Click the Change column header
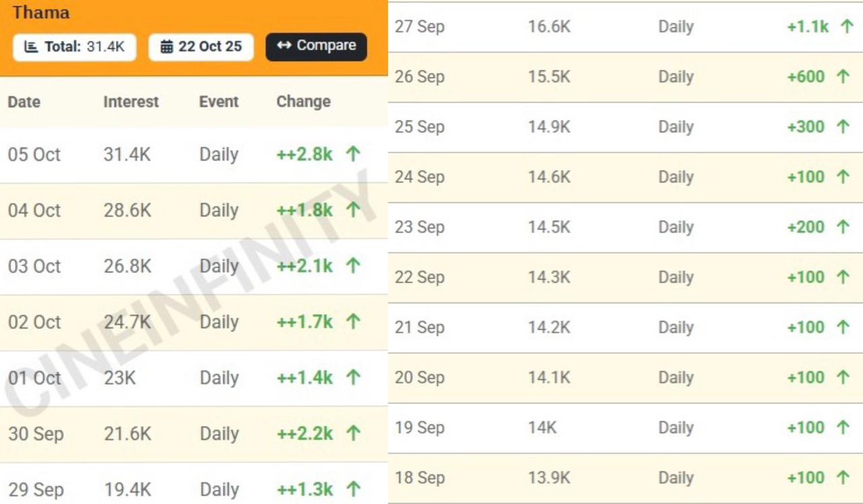The height and width of the screenshot is (504, 863). tap(303, 102)
